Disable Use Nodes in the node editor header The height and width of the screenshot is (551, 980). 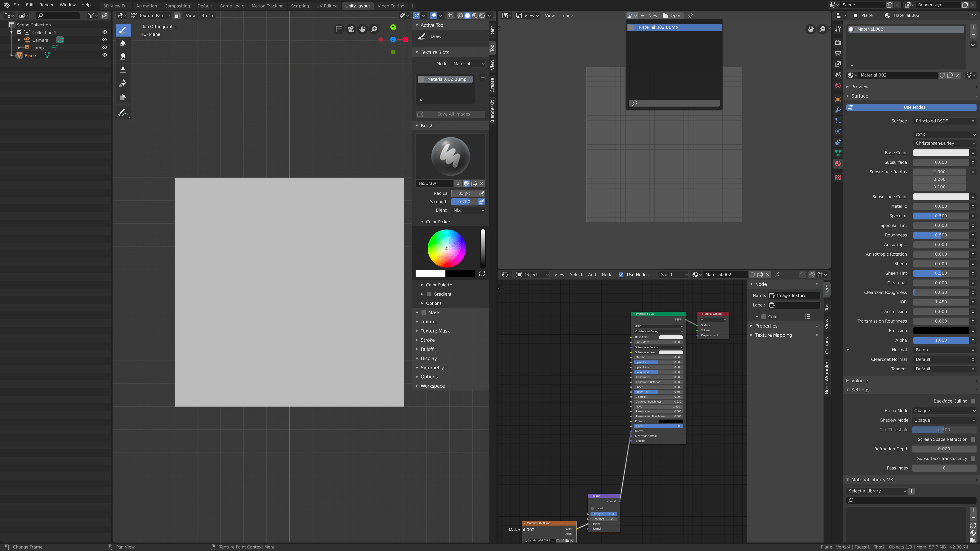tap(621, 275)
